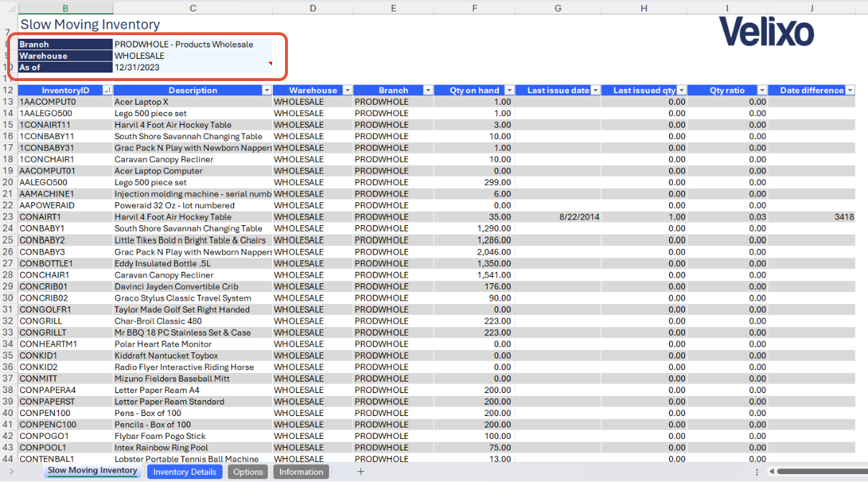Select the Letter Paper Ream A4 cell
This screenshot has height=482, width=868.
pos(192,389)
